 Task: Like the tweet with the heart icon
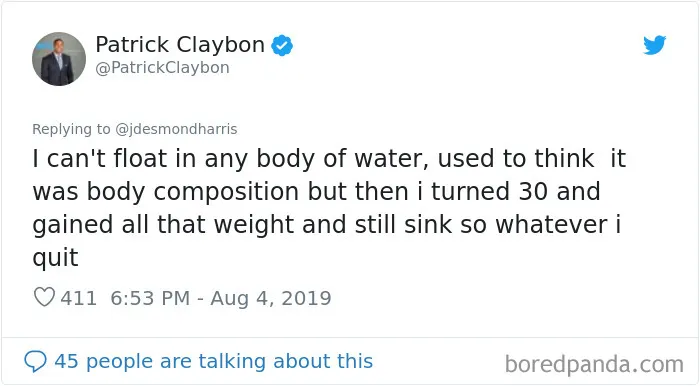coord(45,297)
